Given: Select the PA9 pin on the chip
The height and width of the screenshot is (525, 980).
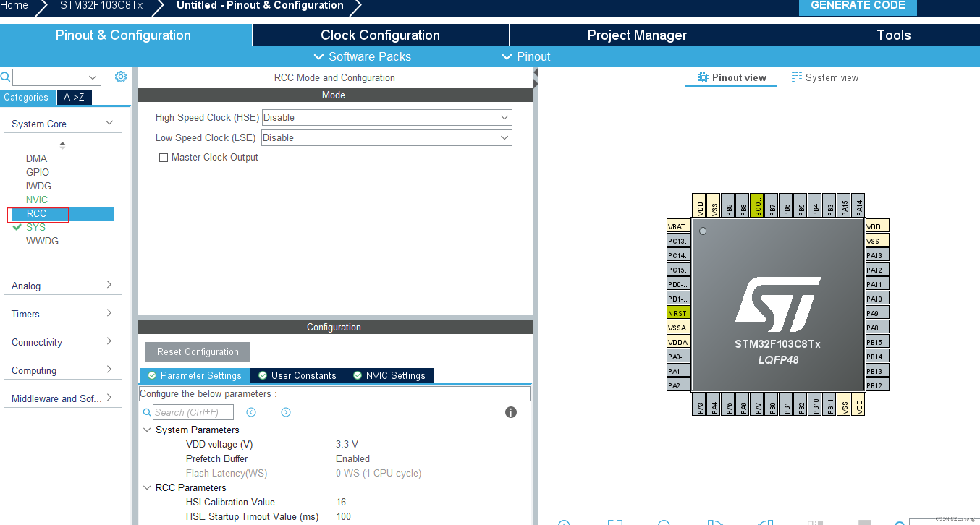Looking at the screenshot, I should pyautogui.click(x=877, y=313).
